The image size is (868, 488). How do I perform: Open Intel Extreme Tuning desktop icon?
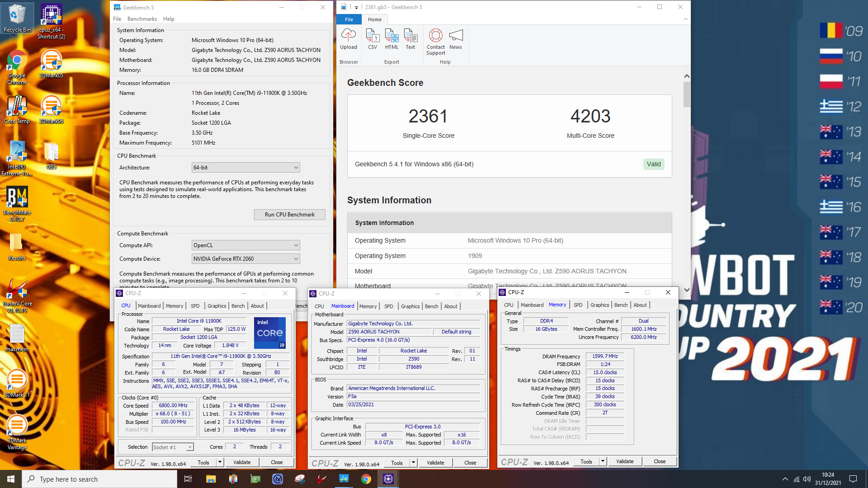click(x=17, y=159)
